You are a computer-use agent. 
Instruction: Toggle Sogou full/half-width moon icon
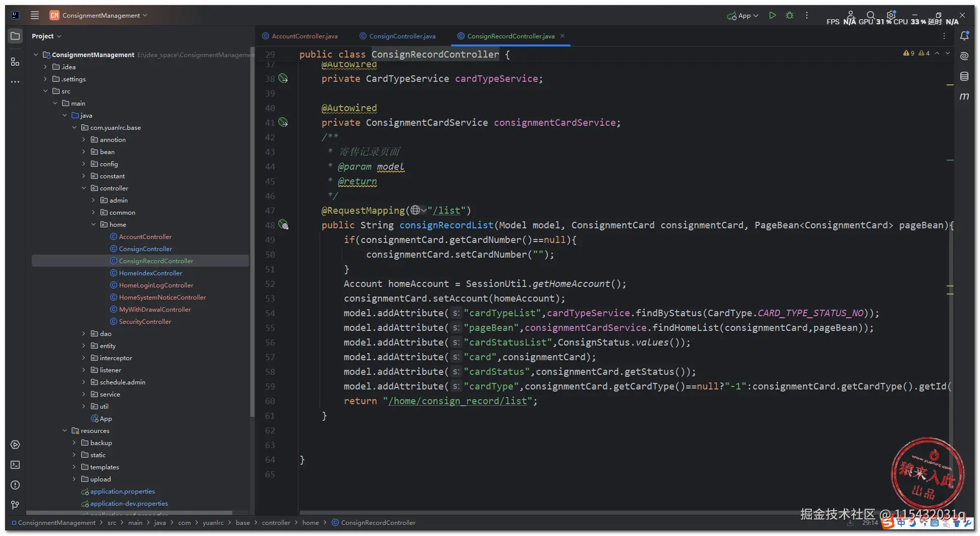[912, 523]
